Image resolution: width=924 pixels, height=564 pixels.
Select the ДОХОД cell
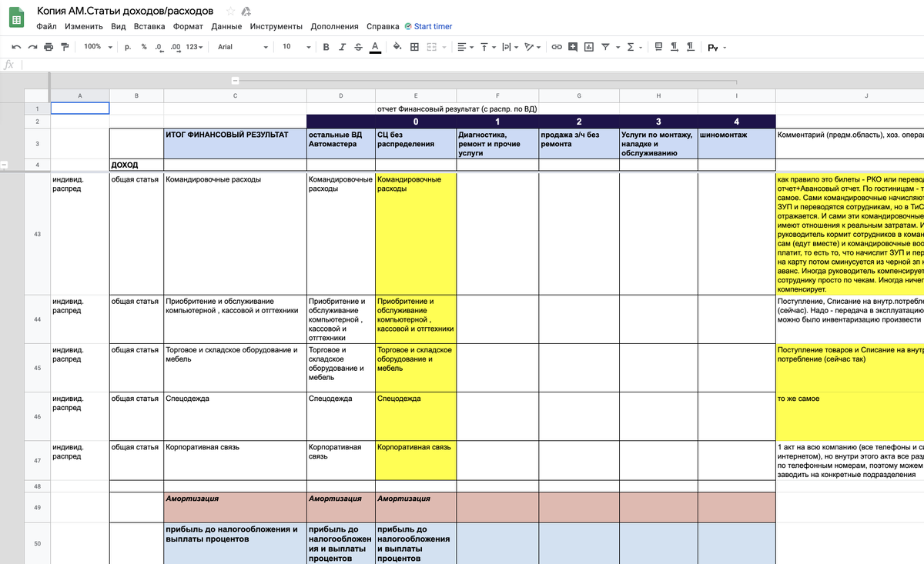pyautogui.click(x=136, y=164)
